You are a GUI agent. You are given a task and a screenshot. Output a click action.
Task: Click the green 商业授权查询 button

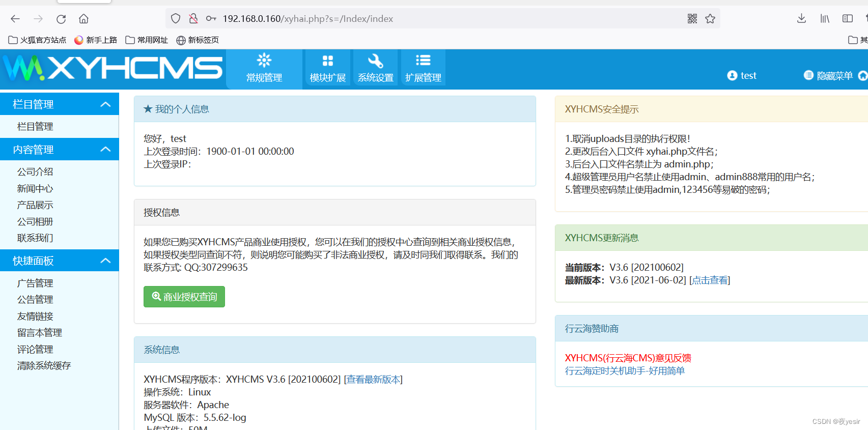(184, 297)
